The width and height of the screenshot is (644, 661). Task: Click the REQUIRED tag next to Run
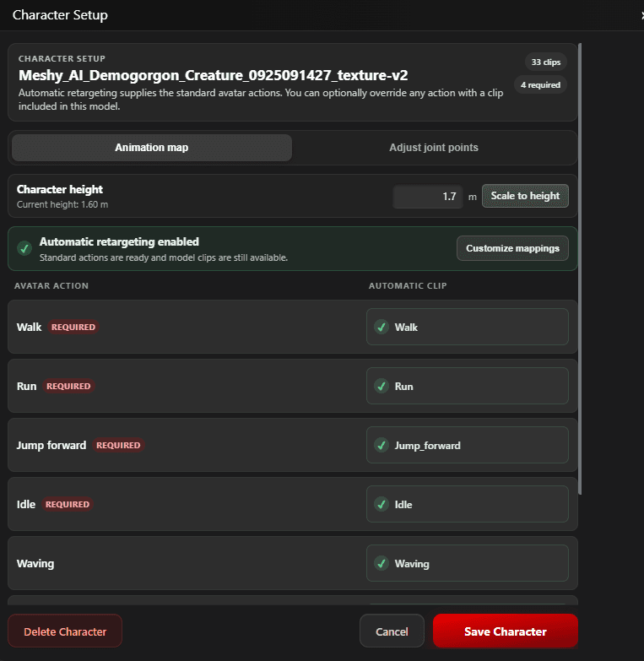[x=68, y=386]
